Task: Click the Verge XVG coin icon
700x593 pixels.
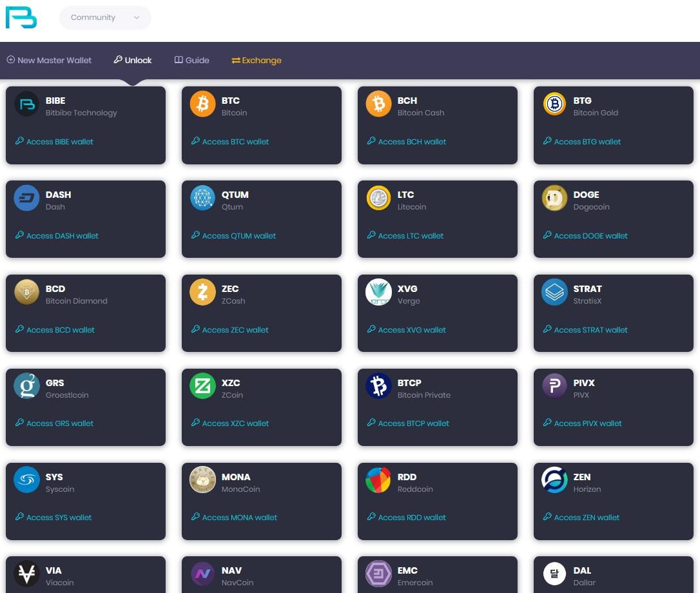Action: tap(378, 292)
